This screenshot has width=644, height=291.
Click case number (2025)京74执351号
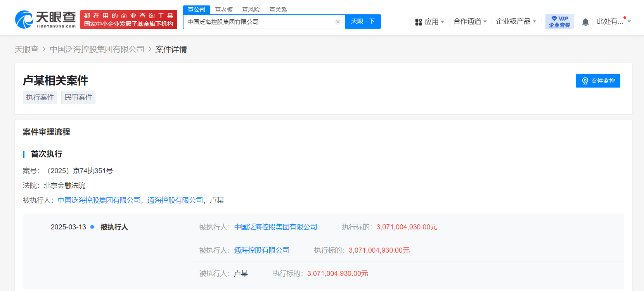79,171
